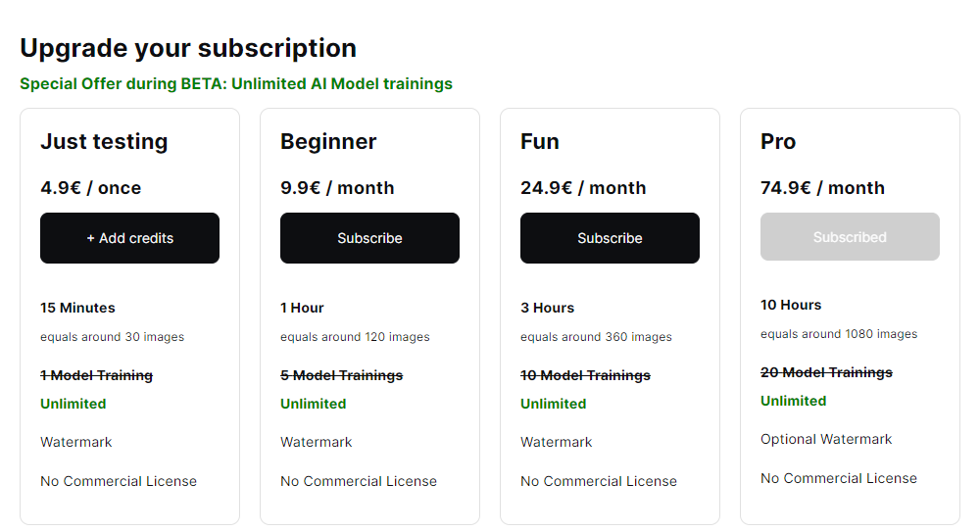
Task: Click the 'Pro' plan title
Action: 778,141
